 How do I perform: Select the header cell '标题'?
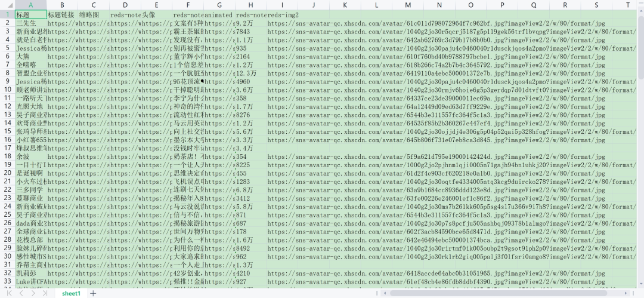[31, 14]
